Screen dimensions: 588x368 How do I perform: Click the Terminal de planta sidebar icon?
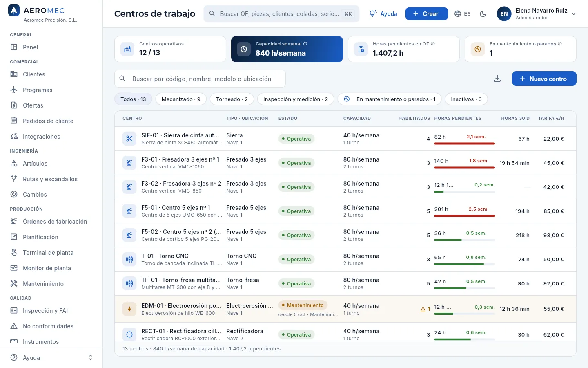pyautogui.click(x=14, y=252)
